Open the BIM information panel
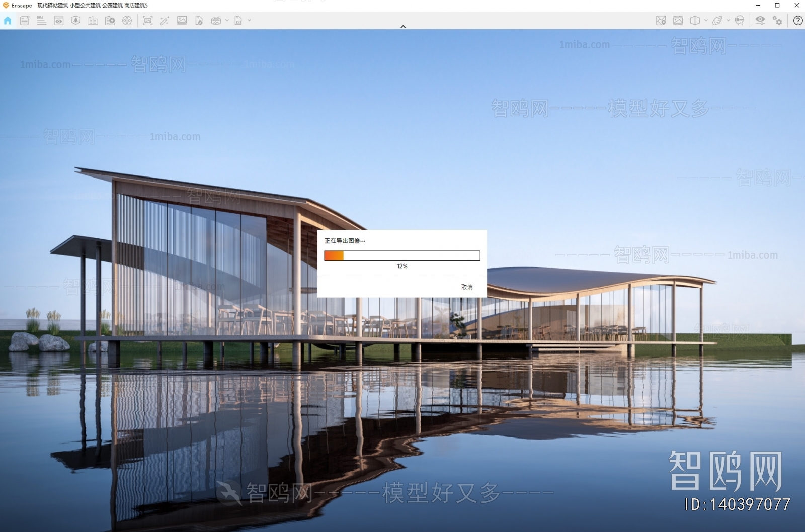This screenshot has height=532, width=805. tap(41, 21)
